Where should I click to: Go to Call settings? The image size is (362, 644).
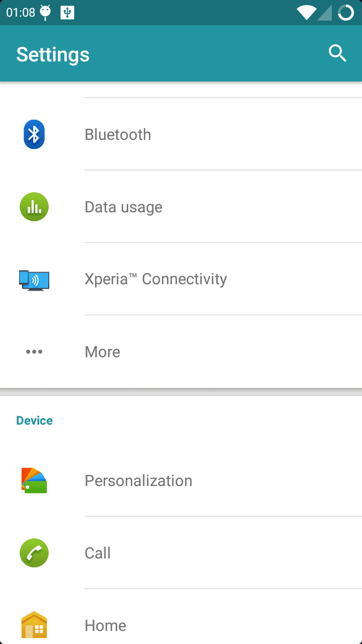point(98,553)
